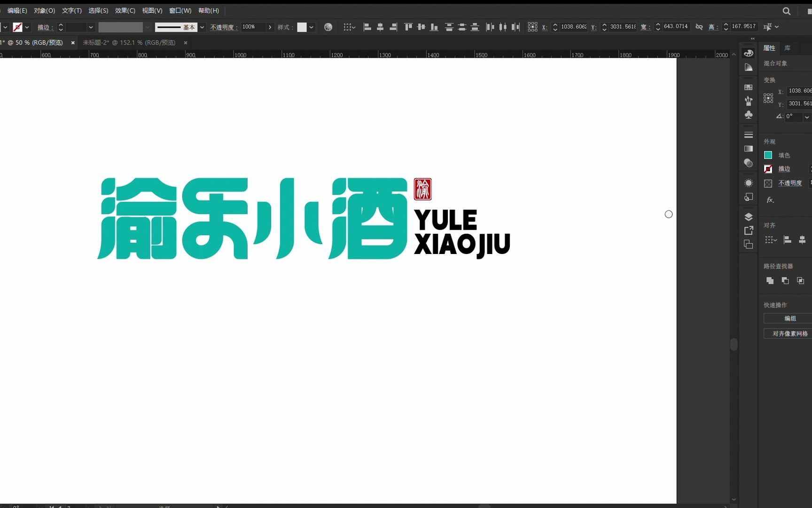This screenshot has height=508, width=812.
Task: Click the teal 填色 fill swatch
Action: tap(768, 155)
